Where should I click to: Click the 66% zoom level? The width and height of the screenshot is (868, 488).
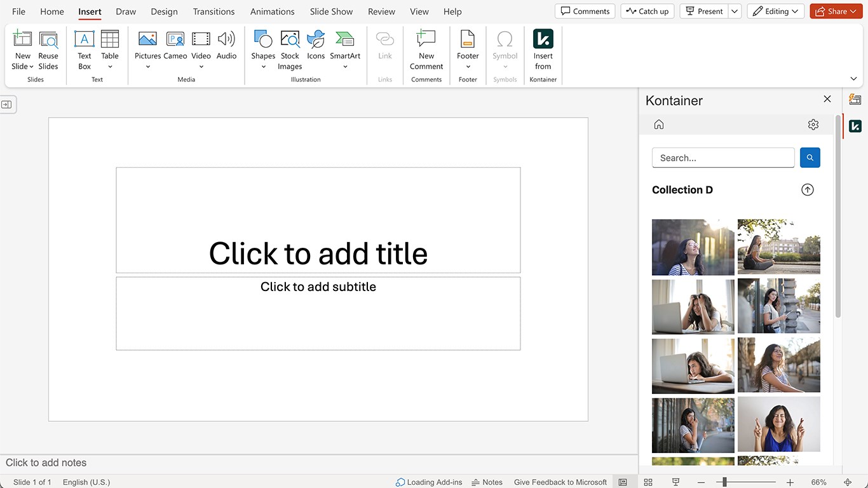click(819, 482)
